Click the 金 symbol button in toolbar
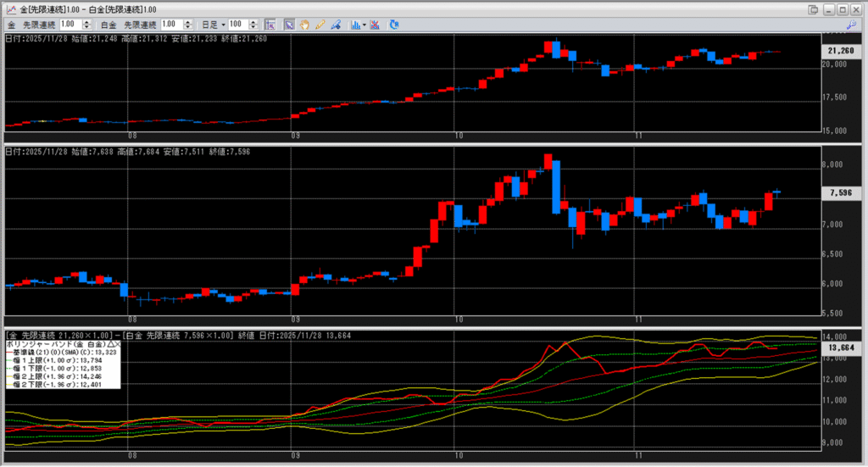 [11, 25]
